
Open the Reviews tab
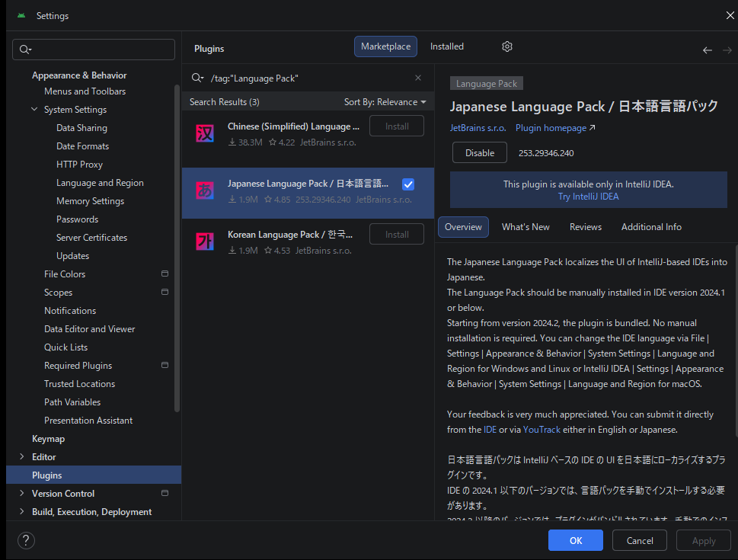pyautogui.click(x=585, y=227)
